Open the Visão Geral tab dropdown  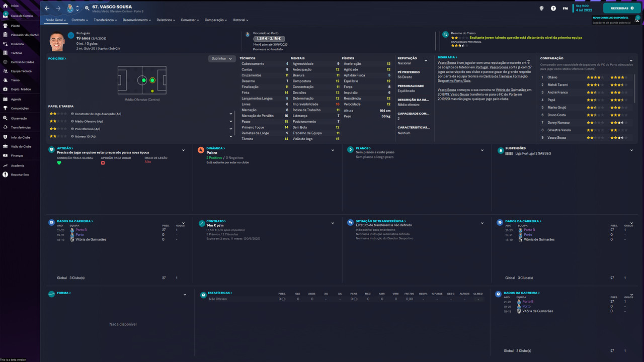[56, 20]
